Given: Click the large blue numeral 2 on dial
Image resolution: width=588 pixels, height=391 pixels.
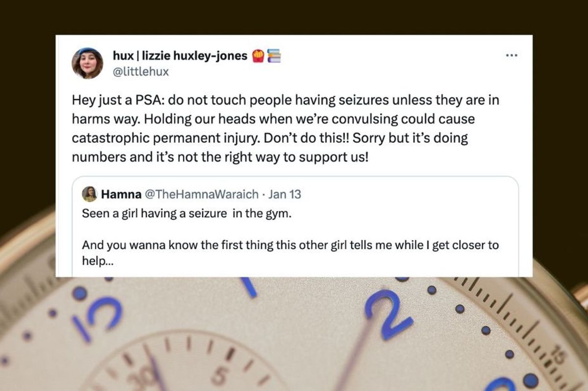Looking at the screenshot, I should 388,313.
